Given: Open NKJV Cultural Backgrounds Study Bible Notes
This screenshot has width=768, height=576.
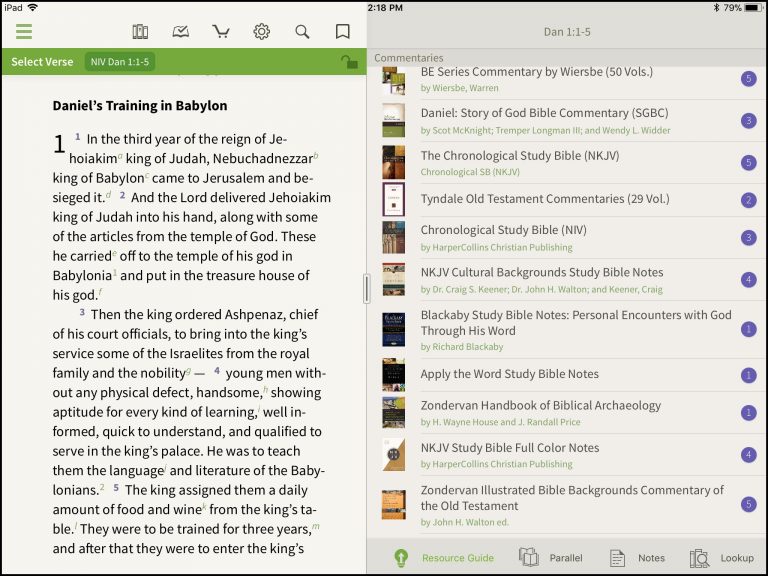Looking at the screenshot, I should point(567,280).
